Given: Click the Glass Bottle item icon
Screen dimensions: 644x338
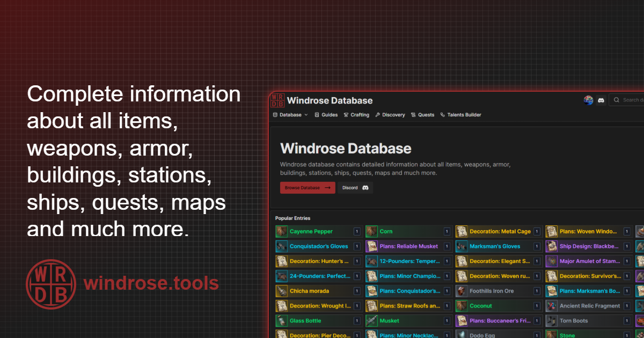Looking at the screenshot, I should tap(282, 321).
